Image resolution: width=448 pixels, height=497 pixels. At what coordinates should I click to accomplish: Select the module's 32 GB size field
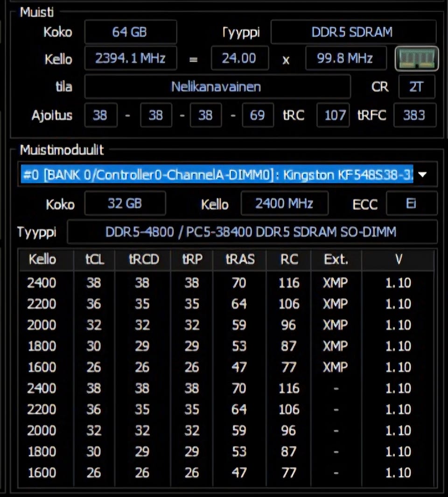point(125,204)
